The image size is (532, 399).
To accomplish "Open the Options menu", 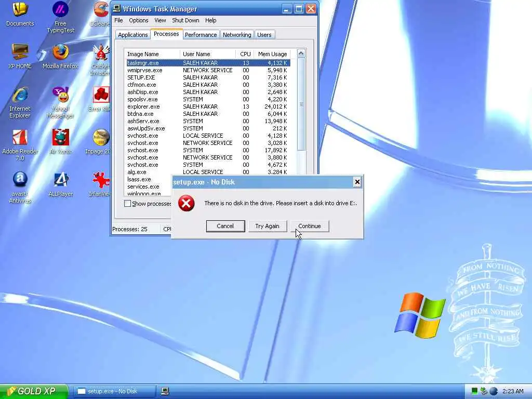I will pos(138,20).
